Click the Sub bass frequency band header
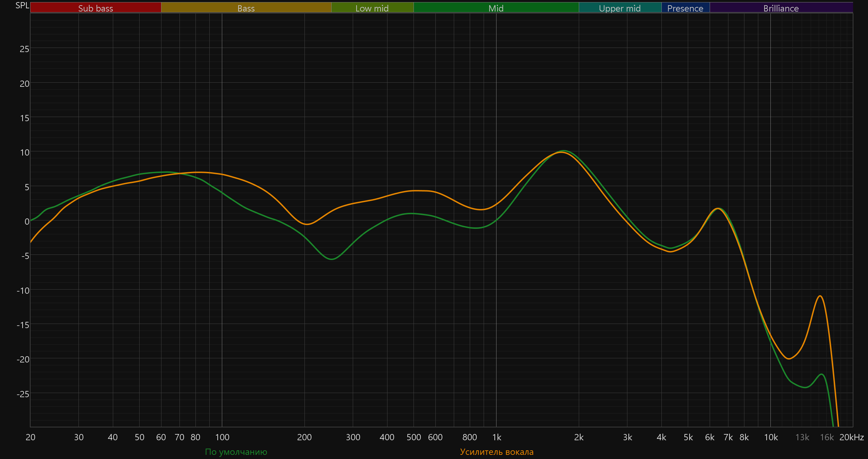Image resolution: width=868 pixels, height=459 pixels. pyautogui.click(x=95, y=8)
